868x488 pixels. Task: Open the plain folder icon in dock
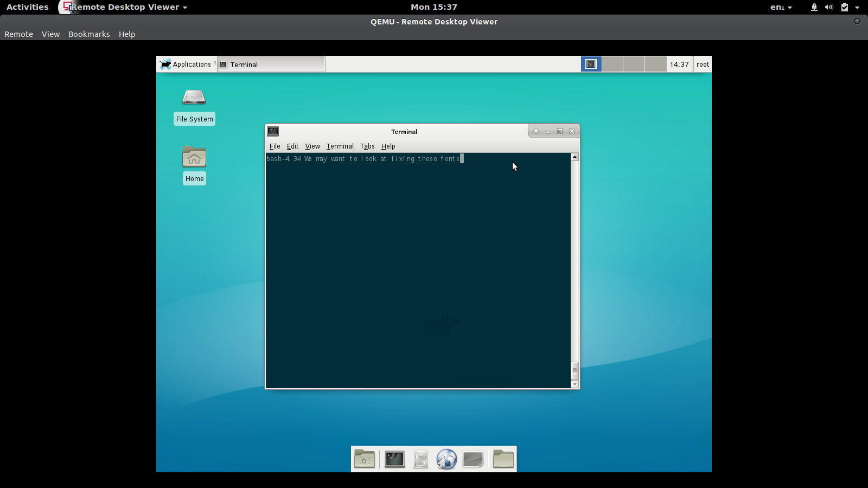(503, 459)
